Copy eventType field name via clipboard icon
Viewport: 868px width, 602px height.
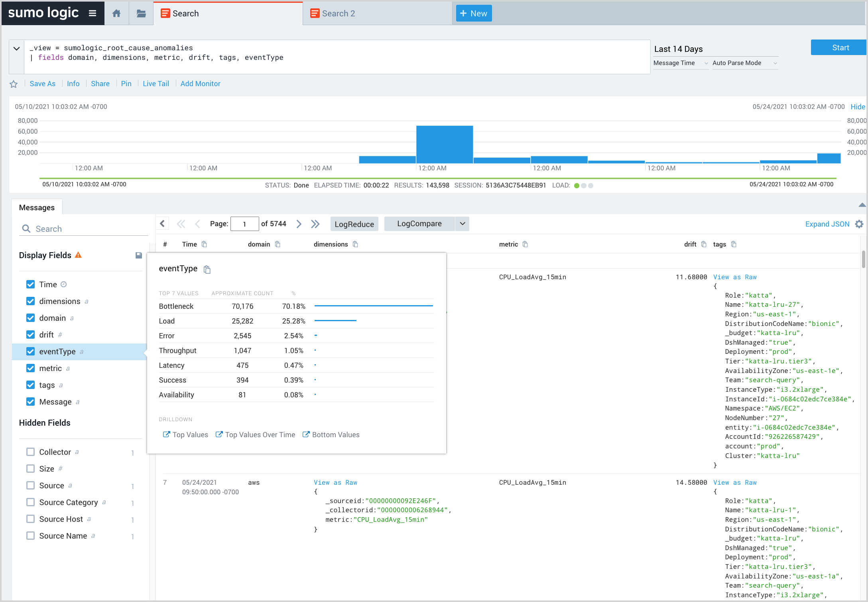207,270
